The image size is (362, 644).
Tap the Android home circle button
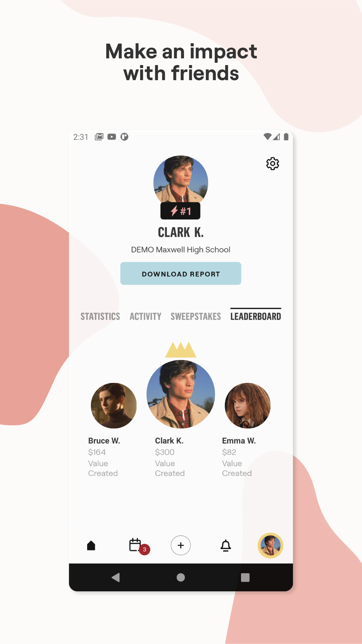pyautogui.click(x=181, y=577)
